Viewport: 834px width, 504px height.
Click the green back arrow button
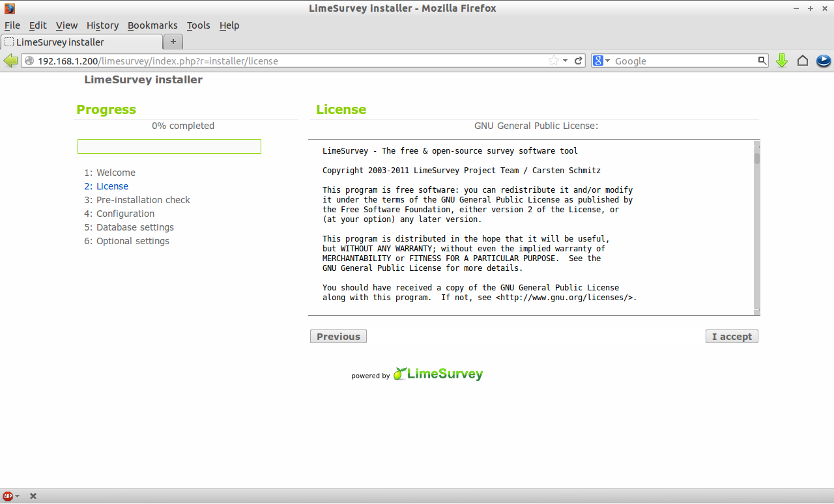[10, 61]
